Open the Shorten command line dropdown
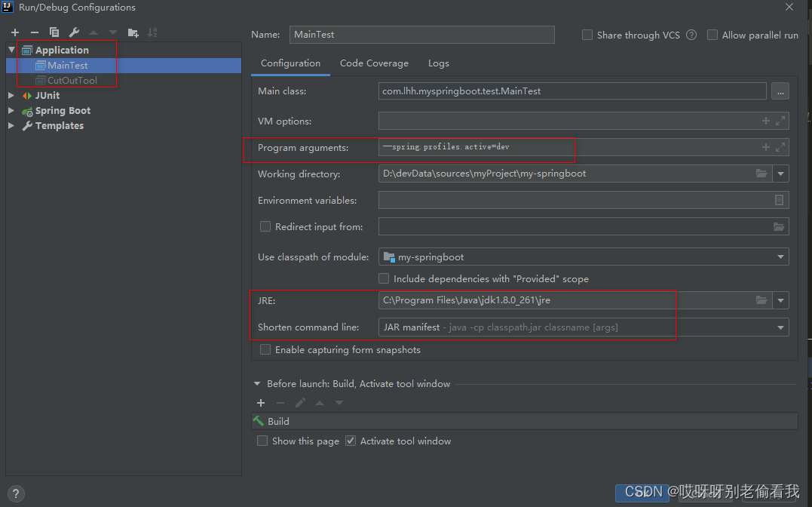 780,327
